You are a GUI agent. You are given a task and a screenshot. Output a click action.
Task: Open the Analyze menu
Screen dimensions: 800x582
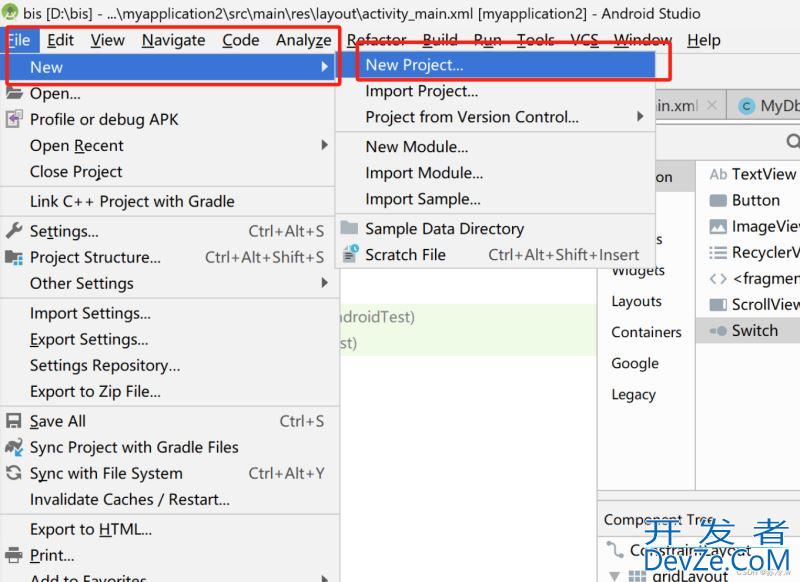click(x=304, y=40)
